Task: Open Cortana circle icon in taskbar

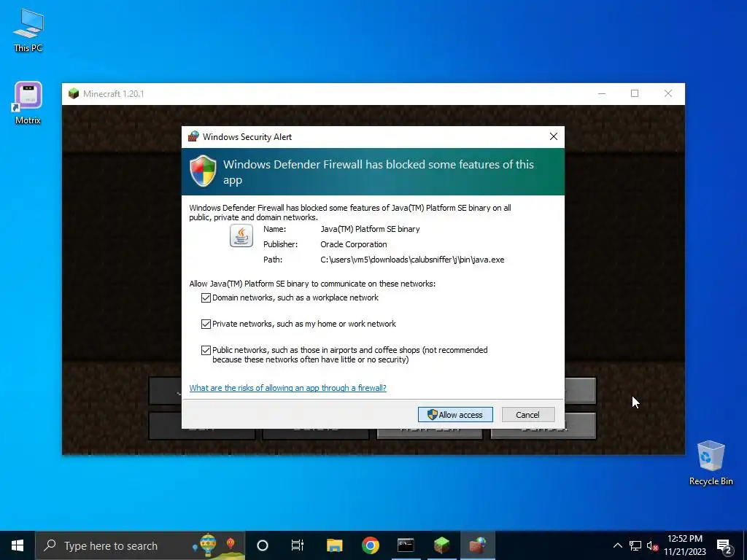Action: (x=263, y=545)
